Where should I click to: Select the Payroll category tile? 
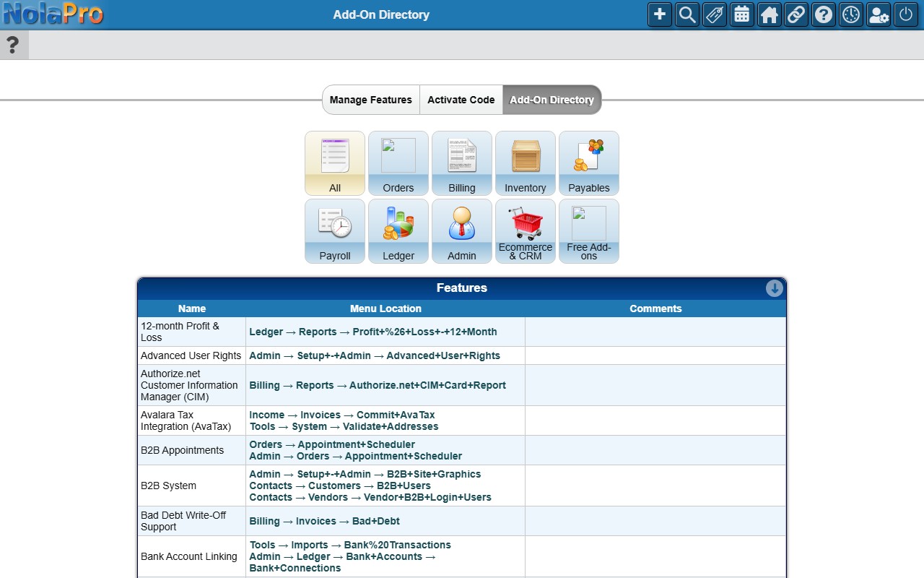coord(335,231)
